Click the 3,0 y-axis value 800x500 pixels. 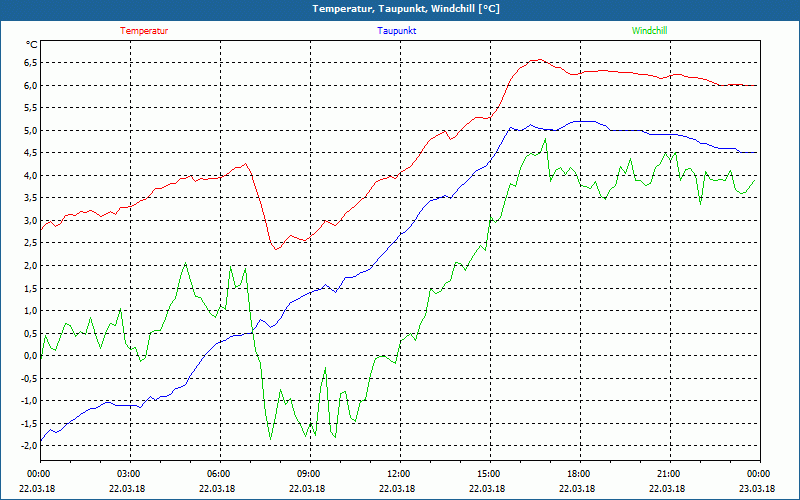tap(31, 220)
